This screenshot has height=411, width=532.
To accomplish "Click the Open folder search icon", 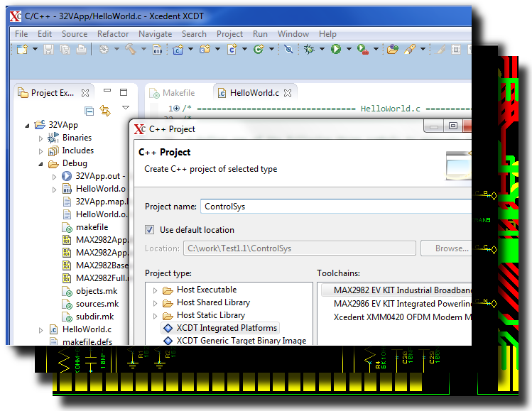I will 393,50.
